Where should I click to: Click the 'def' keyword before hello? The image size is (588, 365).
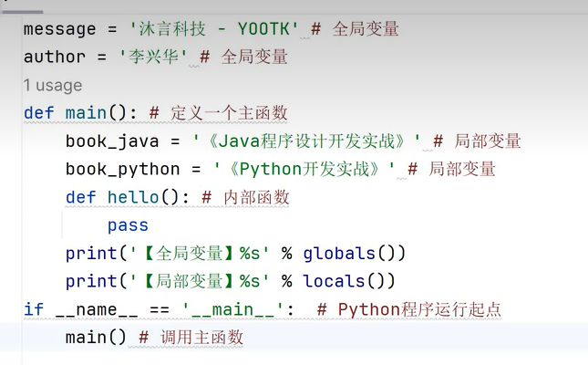(80, 197)
